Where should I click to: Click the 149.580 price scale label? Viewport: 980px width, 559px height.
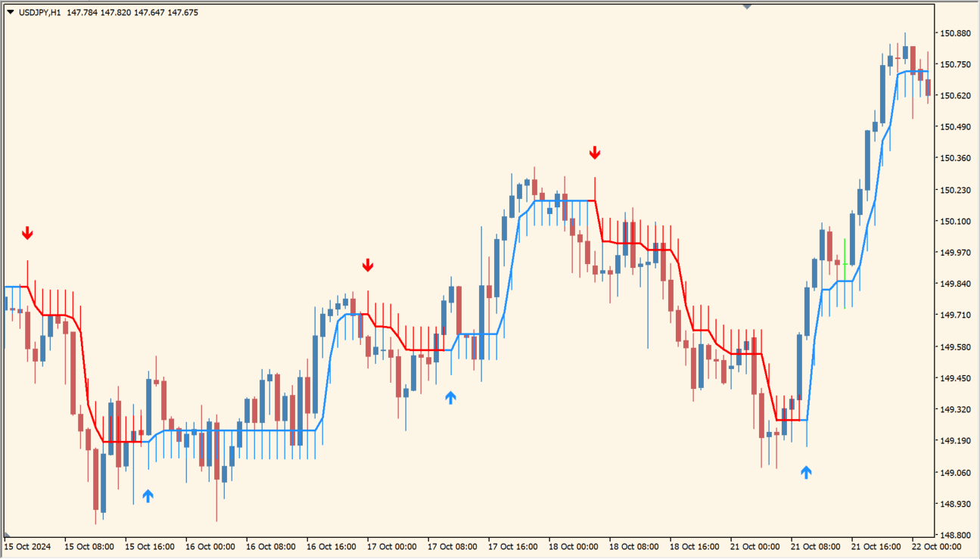click(955, 347)
